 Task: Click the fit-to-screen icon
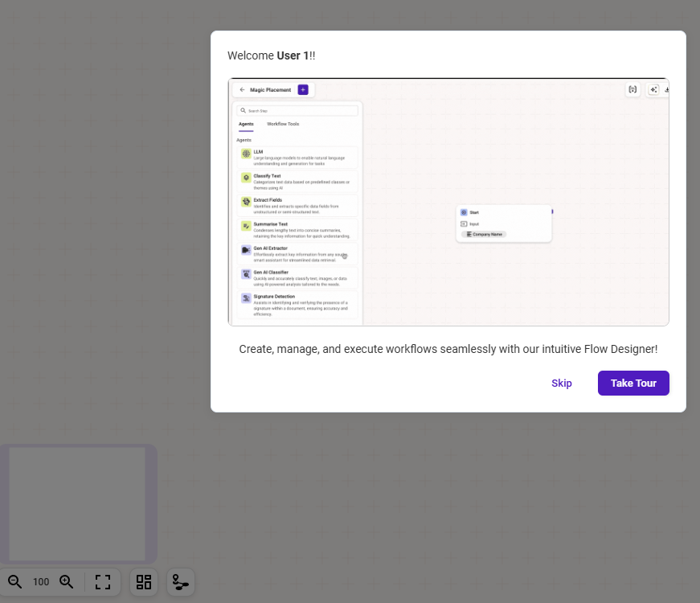(x=103, y=582)
